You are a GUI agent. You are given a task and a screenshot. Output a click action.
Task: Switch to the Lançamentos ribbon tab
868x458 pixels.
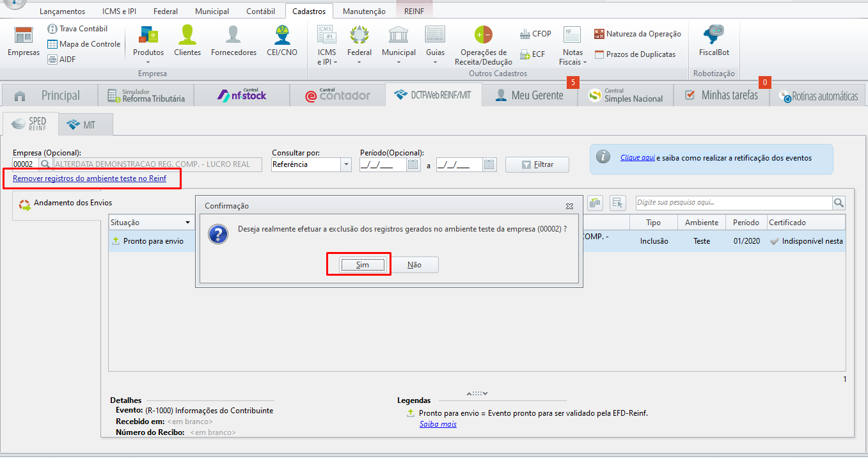click(62, 12)
